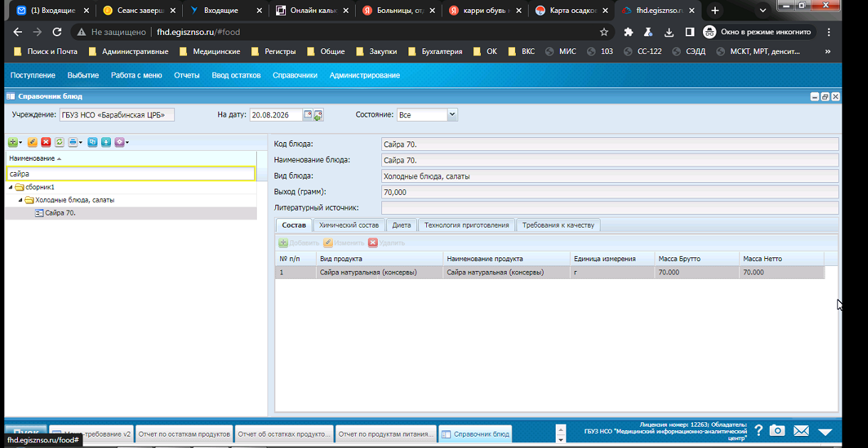Switch to the Требования к качеству tab
The image size is (868, 448).
click(558, 225)
